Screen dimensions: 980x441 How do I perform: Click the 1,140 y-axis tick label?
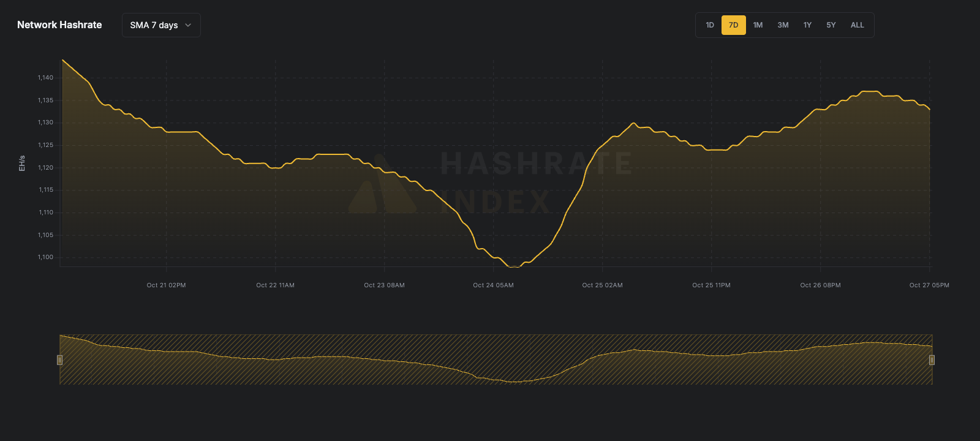(x=45, y=78)
